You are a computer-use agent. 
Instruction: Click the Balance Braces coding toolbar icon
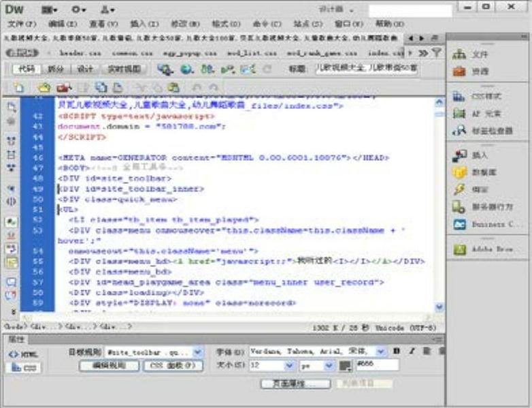pos(11,202)
